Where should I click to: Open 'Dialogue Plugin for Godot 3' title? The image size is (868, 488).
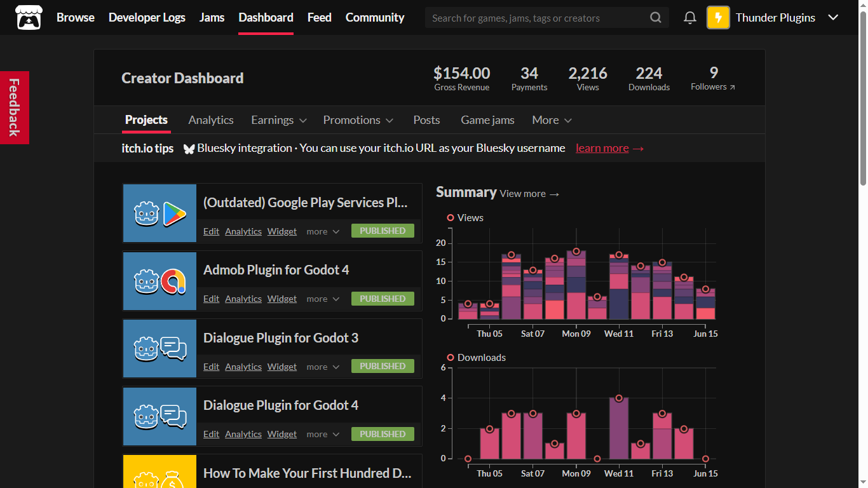click(x=281, y=338)
